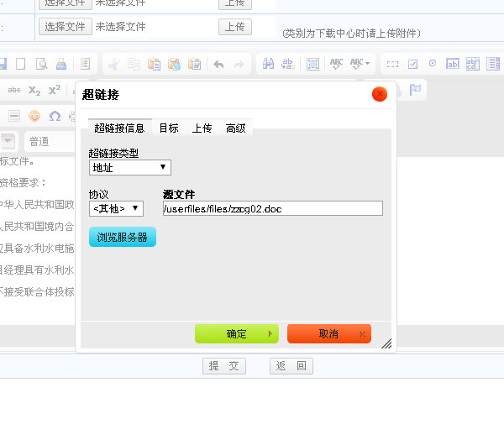The image size is (504, 445).
Task: Expand the spell check options arrow
Action: click(x=367, y=64)
